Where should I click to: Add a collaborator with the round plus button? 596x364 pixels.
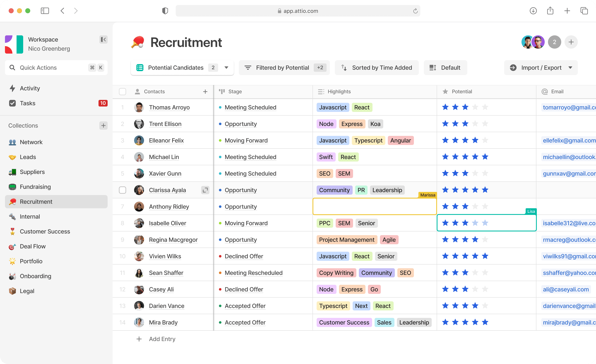coord(571,42)
